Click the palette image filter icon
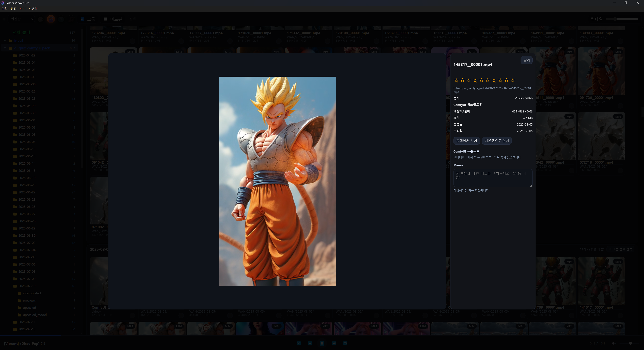The height and width of the screenshot is (350, 644). coord(41,19)
